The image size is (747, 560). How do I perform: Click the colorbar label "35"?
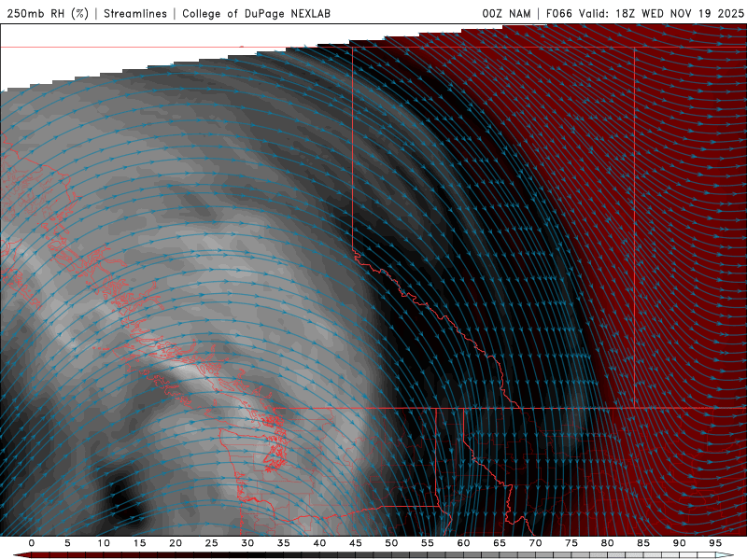tap(284, 543)
